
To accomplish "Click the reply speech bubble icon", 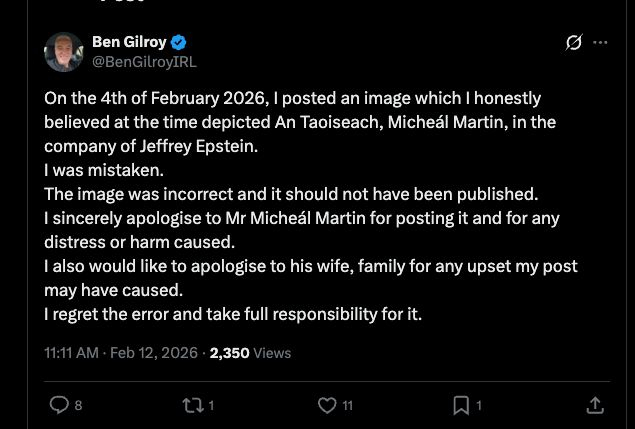I will click(x=59, y=405).
